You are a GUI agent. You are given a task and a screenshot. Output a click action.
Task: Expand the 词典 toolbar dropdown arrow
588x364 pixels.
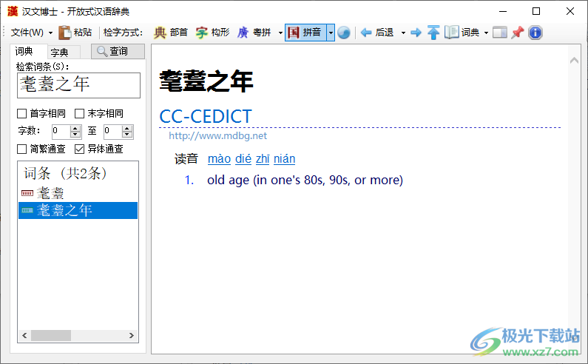486,33
